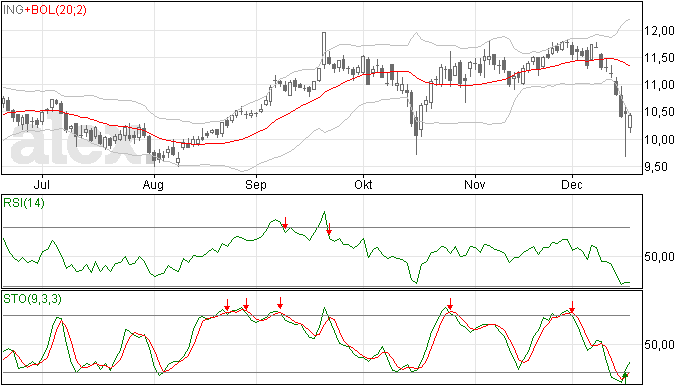Viewport: 690px width, 387px height.
Task: Select the Okt month label
Action: (363, 184)
